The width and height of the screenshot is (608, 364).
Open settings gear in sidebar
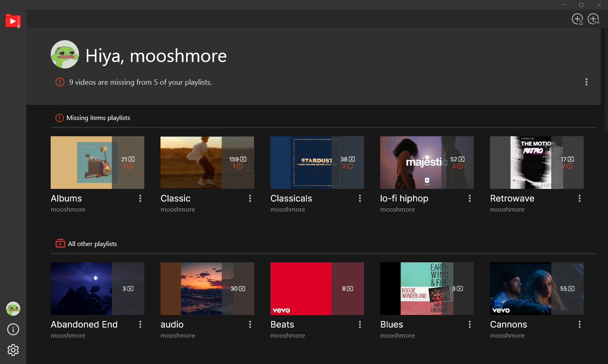click(13, 350)
